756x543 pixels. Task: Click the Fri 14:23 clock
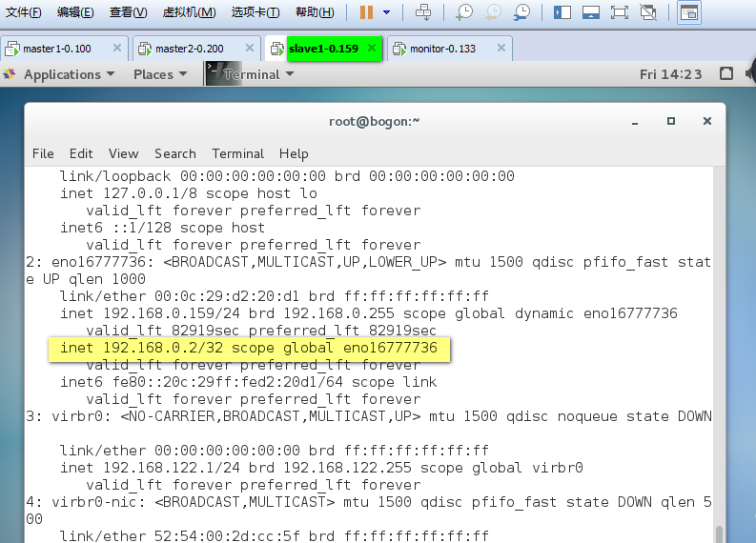coord(670,74)
